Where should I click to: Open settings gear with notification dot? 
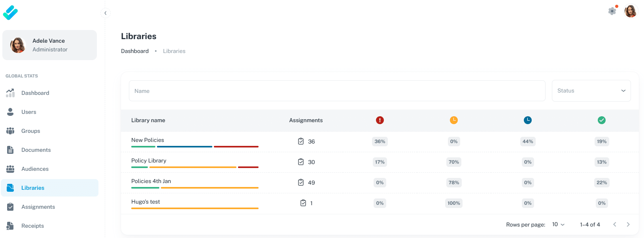[x=612, y=11]
